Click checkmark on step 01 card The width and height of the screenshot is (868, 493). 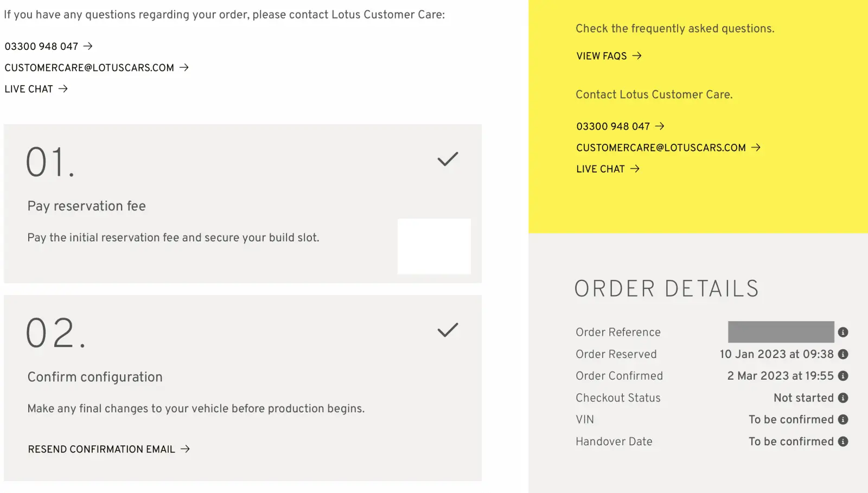[448, 159]
